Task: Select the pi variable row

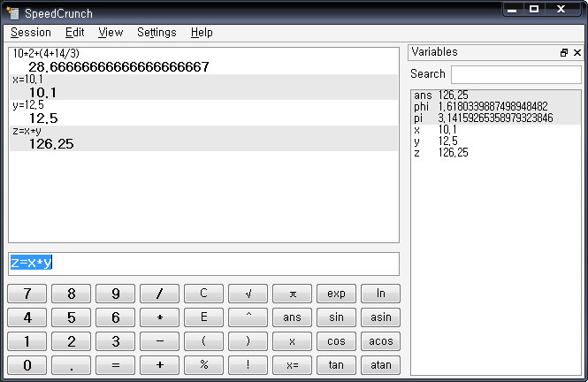Action: point(496,118)
